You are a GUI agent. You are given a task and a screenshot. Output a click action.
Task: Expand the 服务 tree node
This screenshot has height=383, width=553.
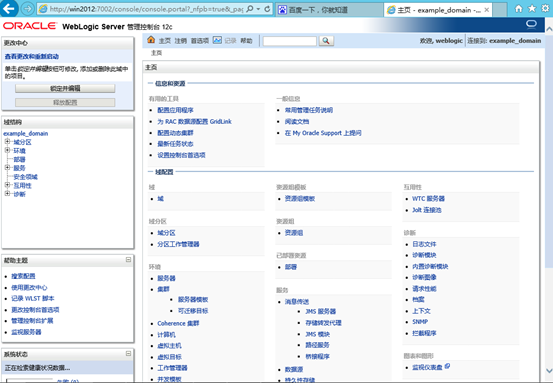[7, 168]
